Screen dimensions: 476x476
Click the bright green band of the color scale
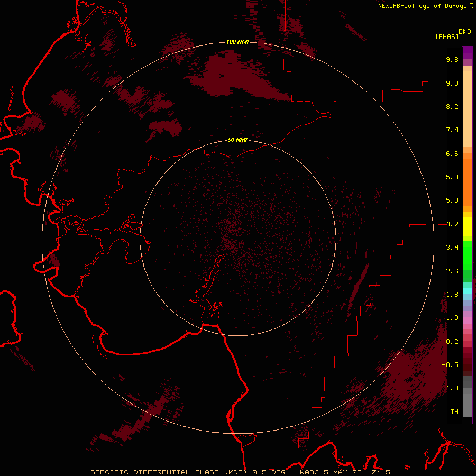pyautogui.click(x=467, y=255)
